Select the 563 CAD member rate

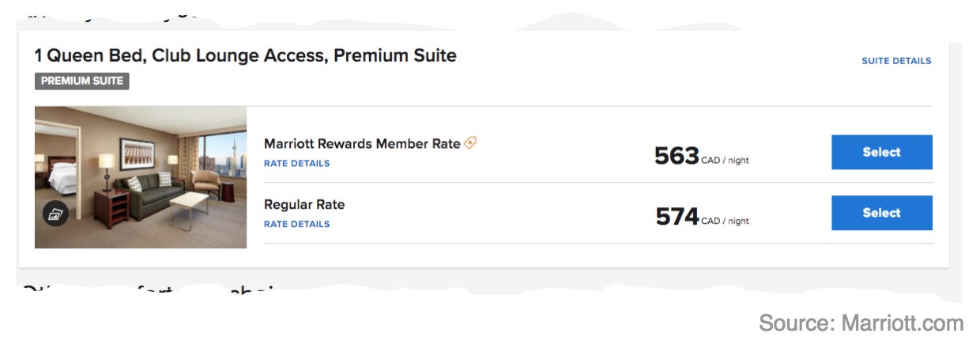(882, 152)
